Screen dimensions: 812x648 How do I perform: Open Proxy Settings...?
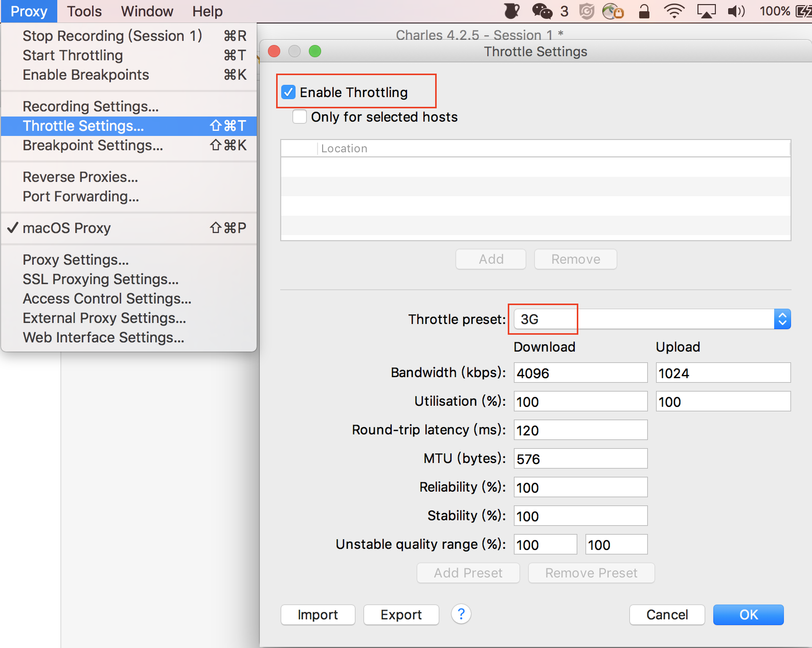(x=129, y=260)
